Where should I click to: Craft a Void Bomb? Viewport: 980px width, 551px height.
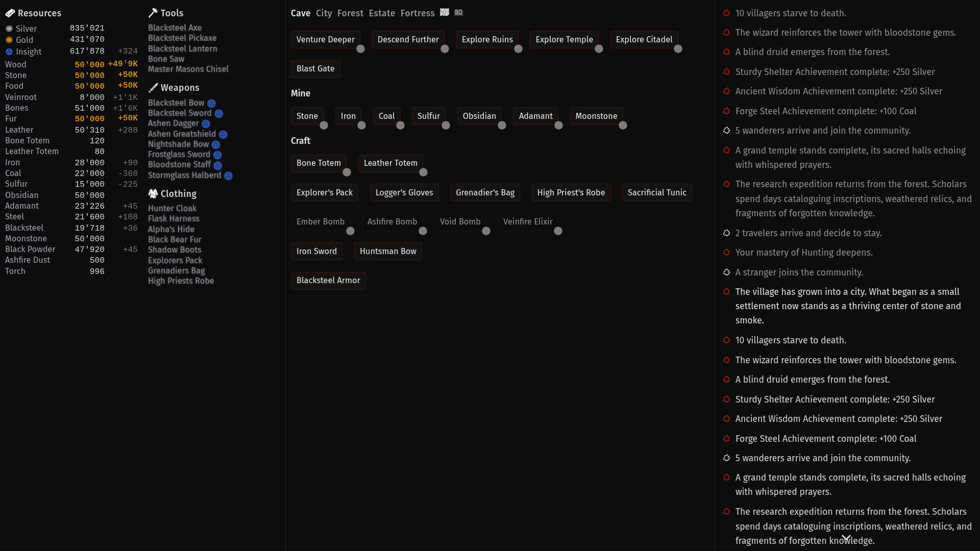pos(460,222)
